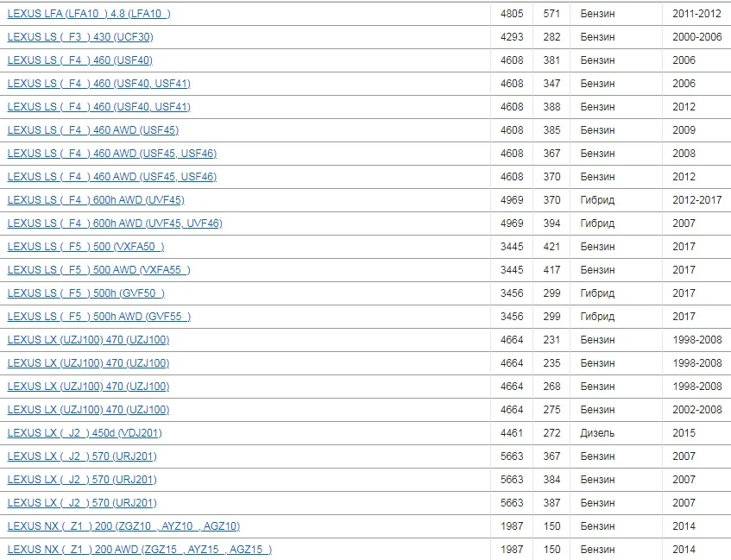The image size is (731, 560).
Task: Open LX 570 (URJ201) link with 384 hp
Action: click(82, 480)
